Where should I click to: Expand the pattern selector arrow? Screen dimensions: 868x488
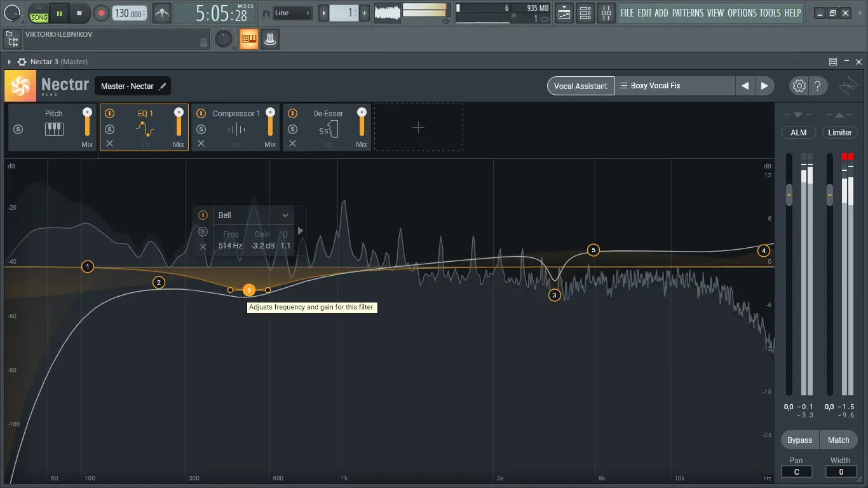323,13
